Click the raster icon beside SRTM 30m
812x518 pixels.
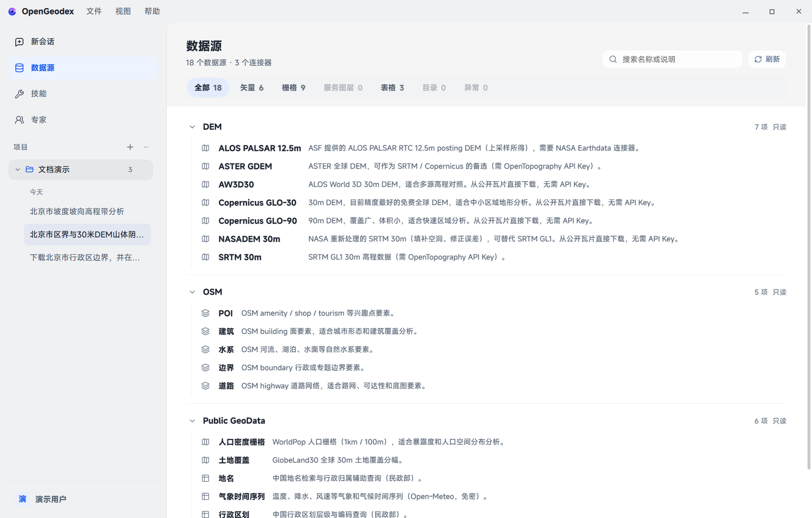point(206,257)
